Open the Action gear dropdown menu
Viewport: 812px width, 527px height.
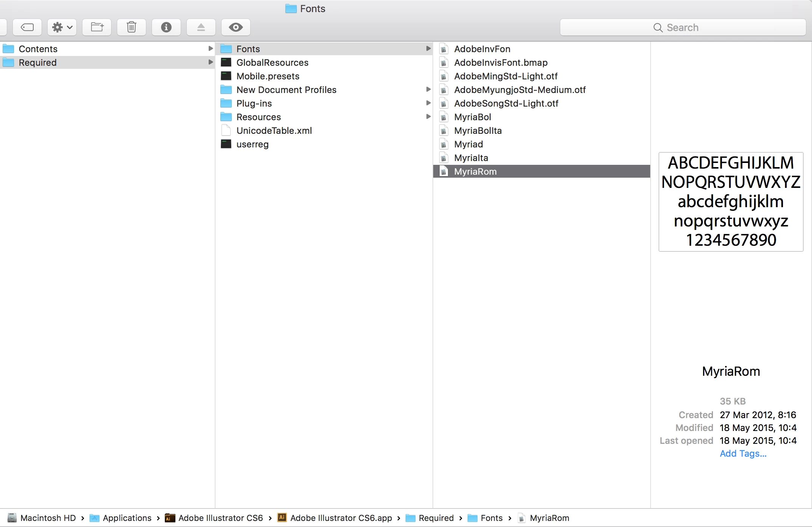(62, 27)
